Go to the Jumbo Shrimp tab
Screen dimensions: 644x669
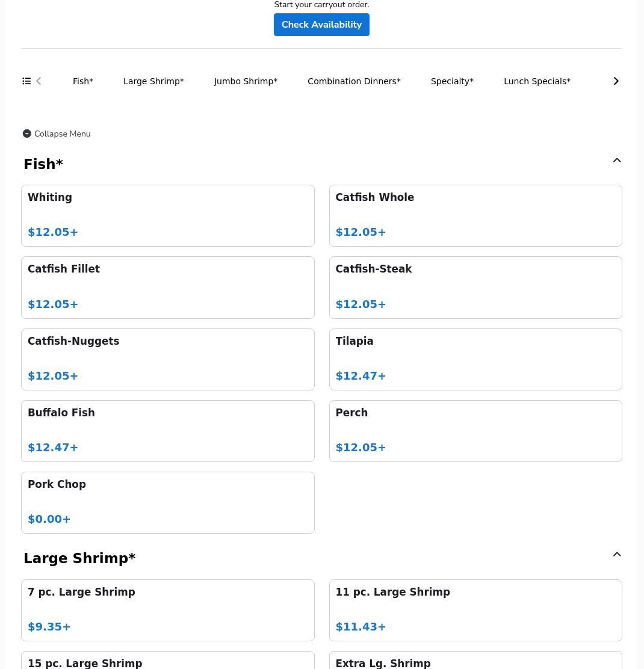pos(246,81)
